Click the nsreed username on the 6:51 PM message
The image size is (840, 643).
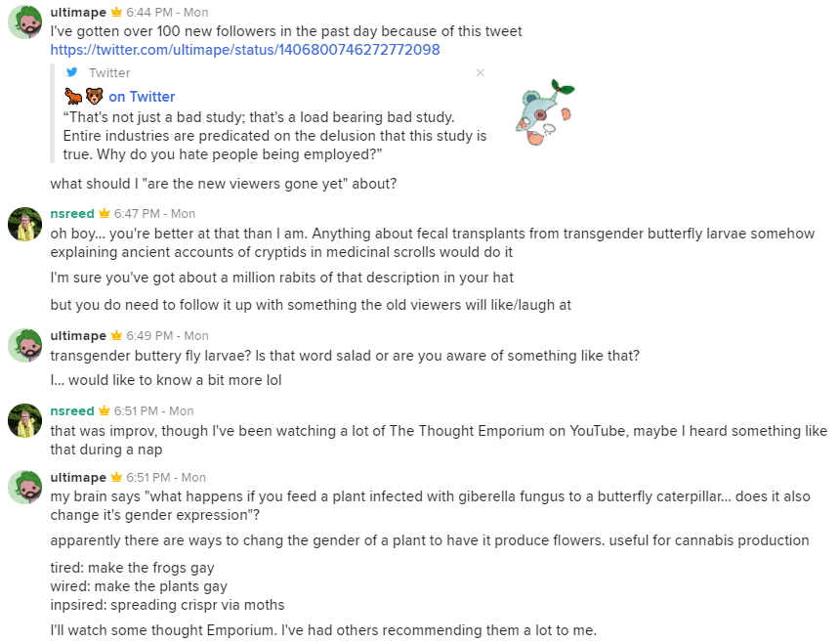72,411
